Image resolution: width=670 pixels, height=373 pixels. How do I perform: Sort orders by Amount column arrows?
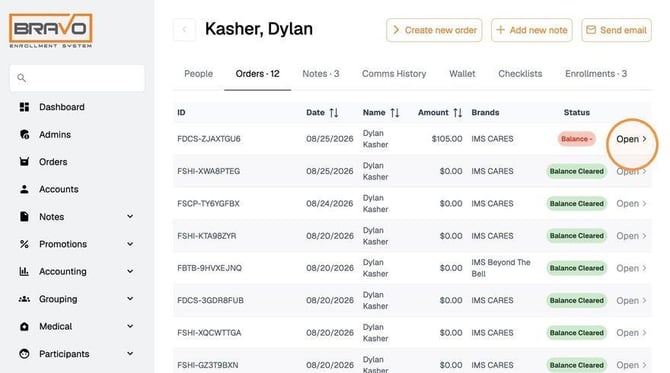click(458, 113)
